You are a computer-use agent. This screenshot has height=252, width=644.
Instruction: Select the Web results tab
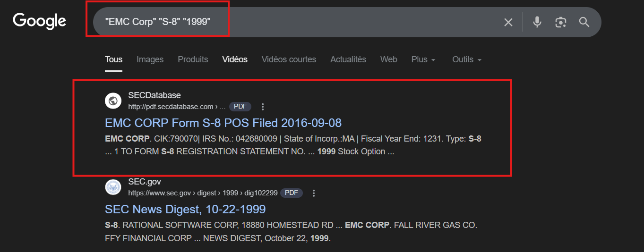point(388,59)
